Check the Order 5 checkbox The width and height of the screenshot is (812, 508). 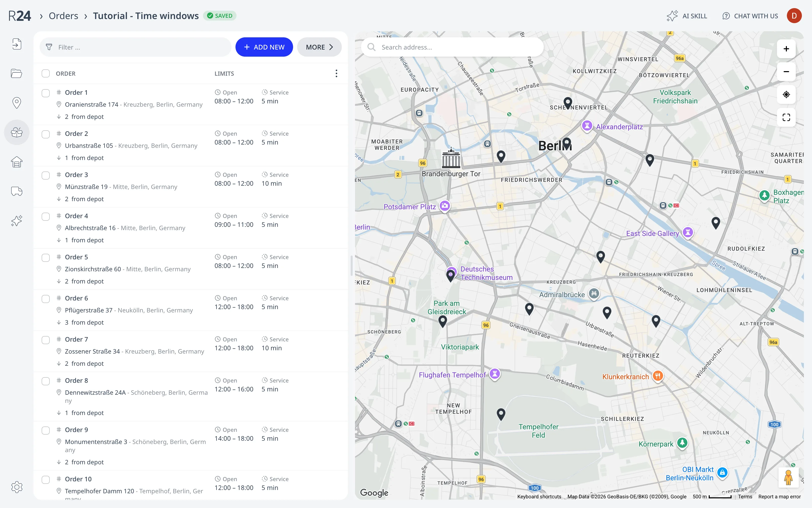tap(46, 258)
